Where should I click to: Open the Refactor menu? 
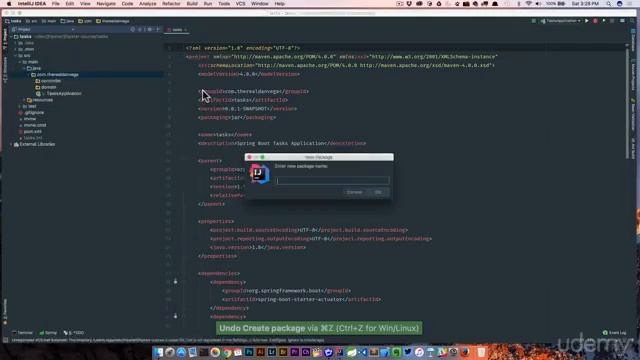(171, 4)
